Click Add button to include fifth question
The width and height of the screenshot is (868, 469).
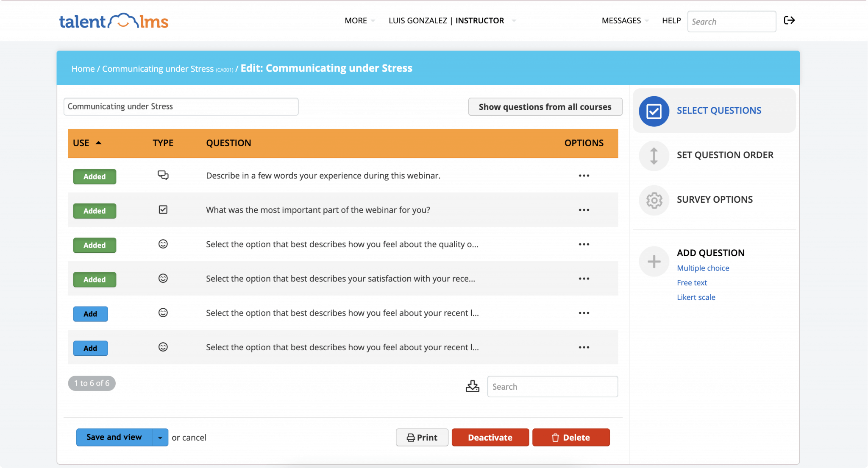pos(89,314)
